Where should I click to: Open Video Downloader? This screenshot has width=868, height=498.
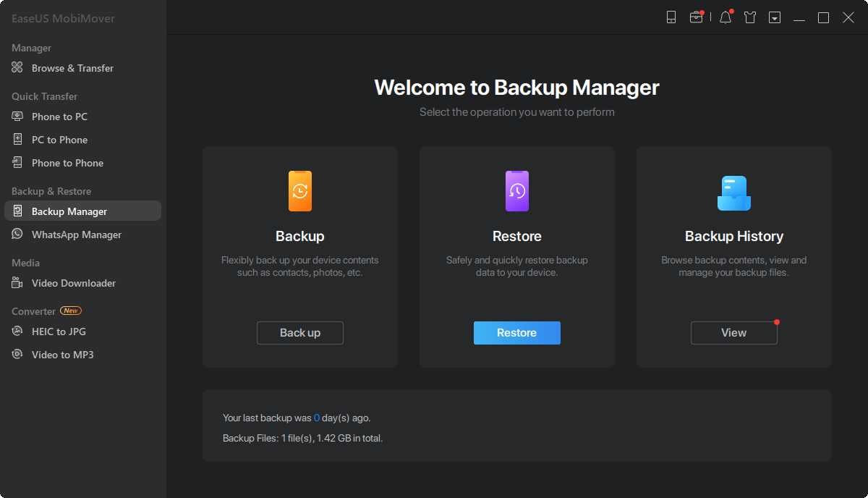point(73,283)
